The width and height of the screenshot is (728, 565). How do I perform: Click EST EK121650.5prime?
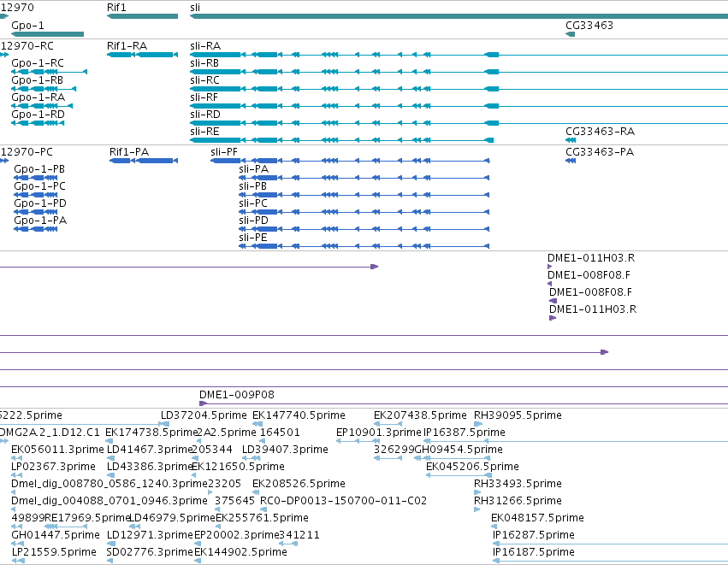tap(239, 467)
